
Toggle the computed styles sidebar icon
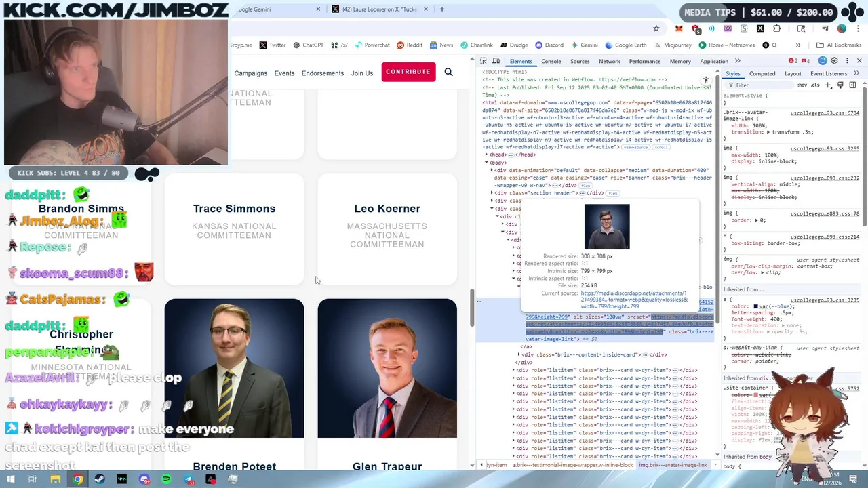852,85
